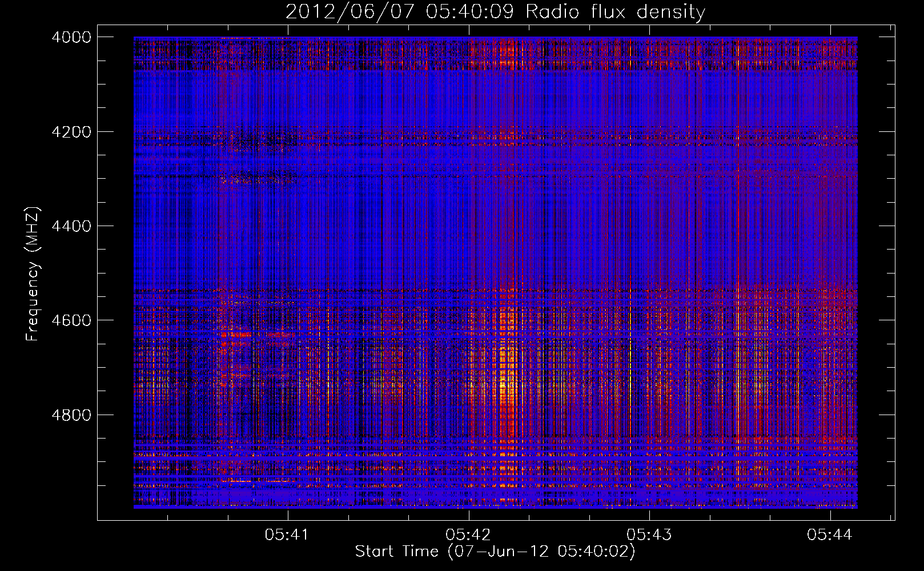Click the 4000 frequency axis label
924x571 pixels.
click(x=71, y=37)
